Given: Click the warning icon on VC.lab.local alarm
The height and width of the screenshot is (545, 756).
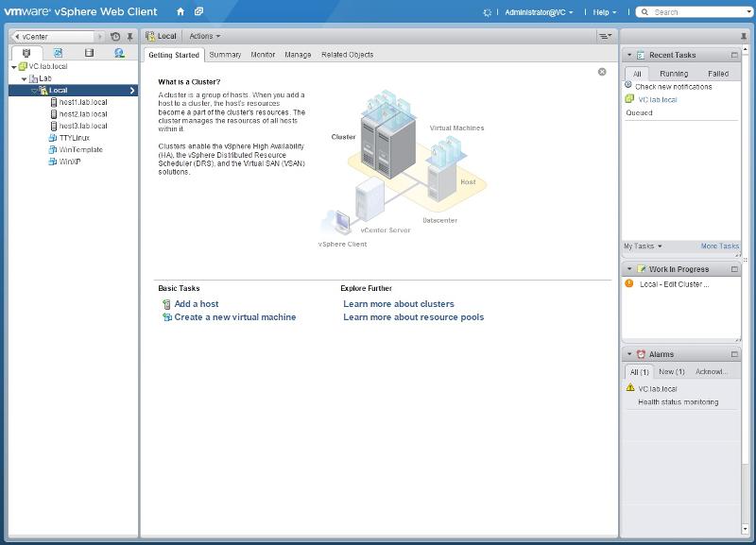Looking at the screenshot, I should click(x=630, y=387).
